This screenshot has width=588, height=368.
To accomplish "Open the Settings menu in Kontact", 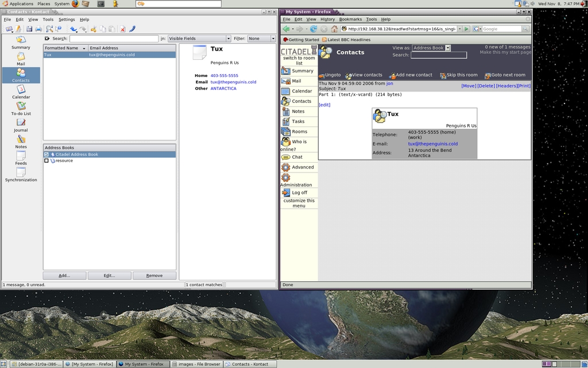I will [x=67, y=20].
